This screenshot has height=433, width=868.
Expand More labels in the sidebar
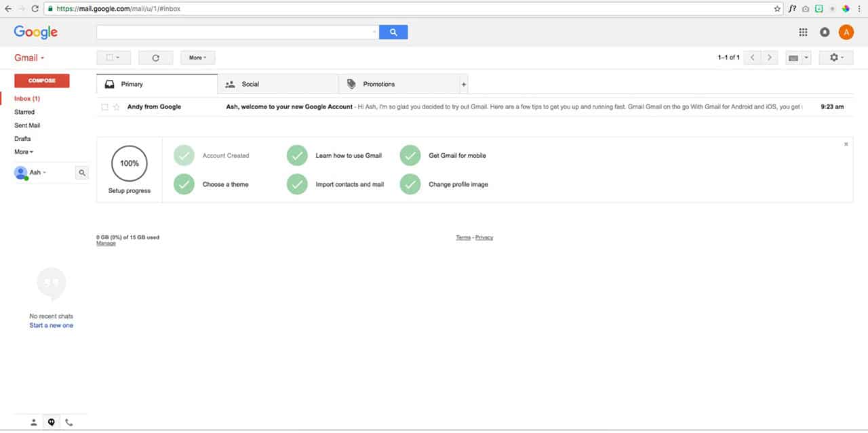click(x=24, y=152)
